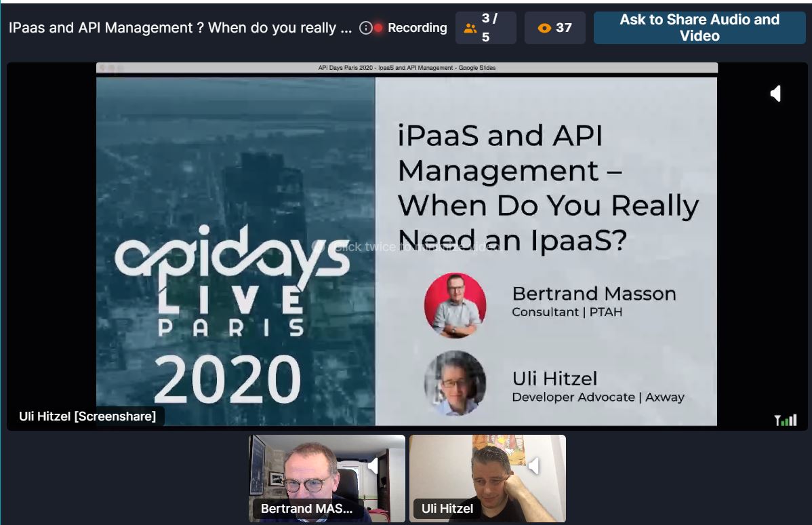Select the Uli Hitzel webcam thumbnail

pyautogui.click(x=487, y=478)
